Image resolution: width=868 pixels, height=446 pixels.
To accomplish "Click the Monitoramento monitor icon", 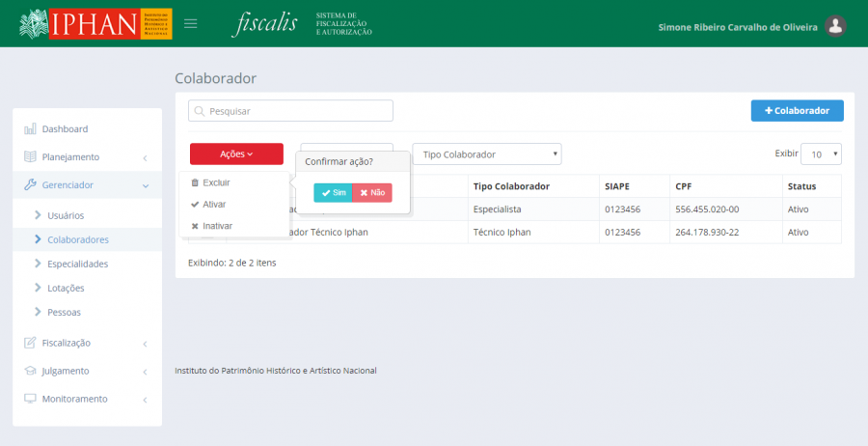I will coord(30,399).
